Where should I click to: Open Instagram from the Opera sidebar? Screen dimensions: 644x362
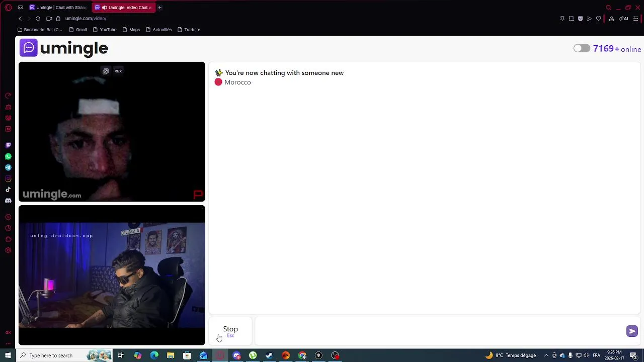pos(8,178)
